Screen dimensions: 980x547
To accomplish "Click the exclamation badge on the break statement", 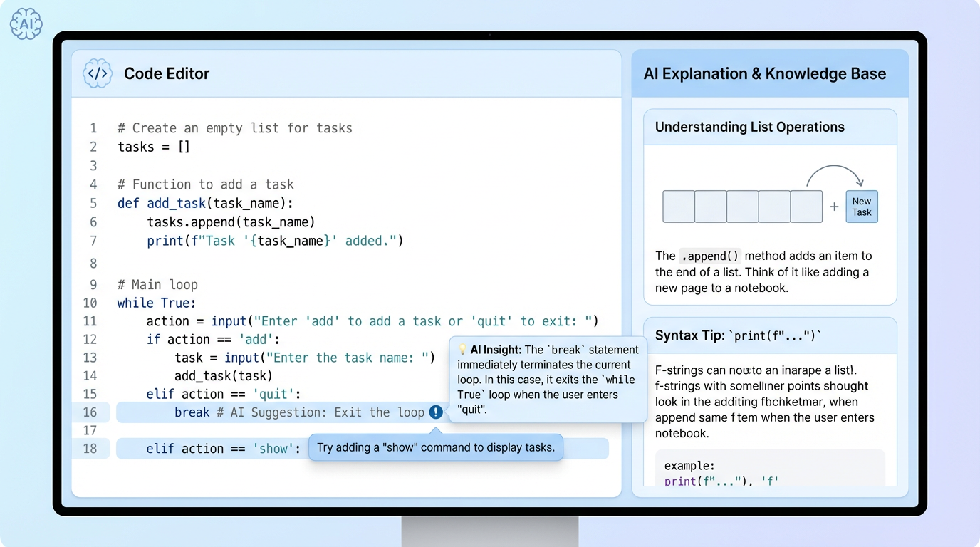I will coord(436,412).
